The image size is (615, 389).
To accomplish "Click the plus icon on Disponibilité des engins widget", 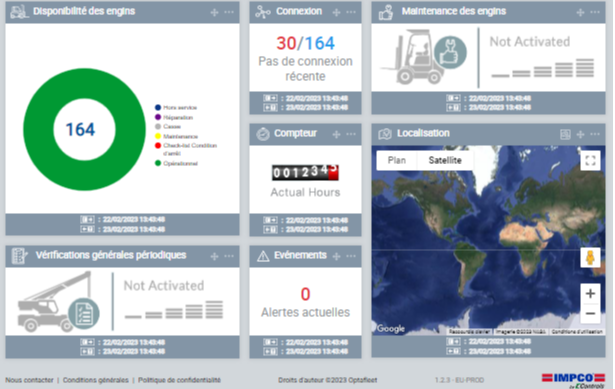I will 214,13.
